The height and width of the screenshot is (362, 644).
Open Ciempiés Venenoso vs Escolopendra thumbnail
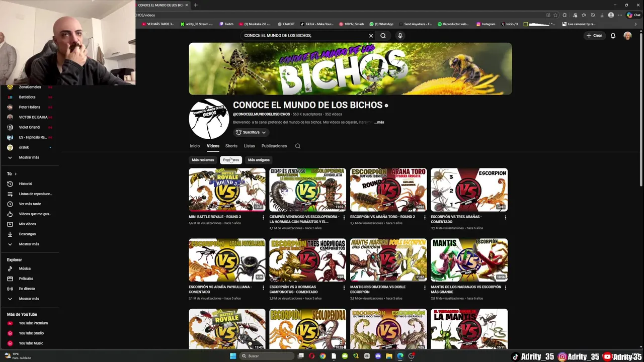tap(307, 190)
